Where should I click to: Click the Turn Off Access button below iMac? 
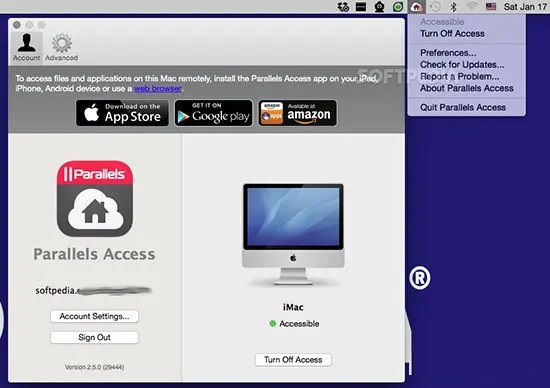pyautogui.click(x=293, y=360)
